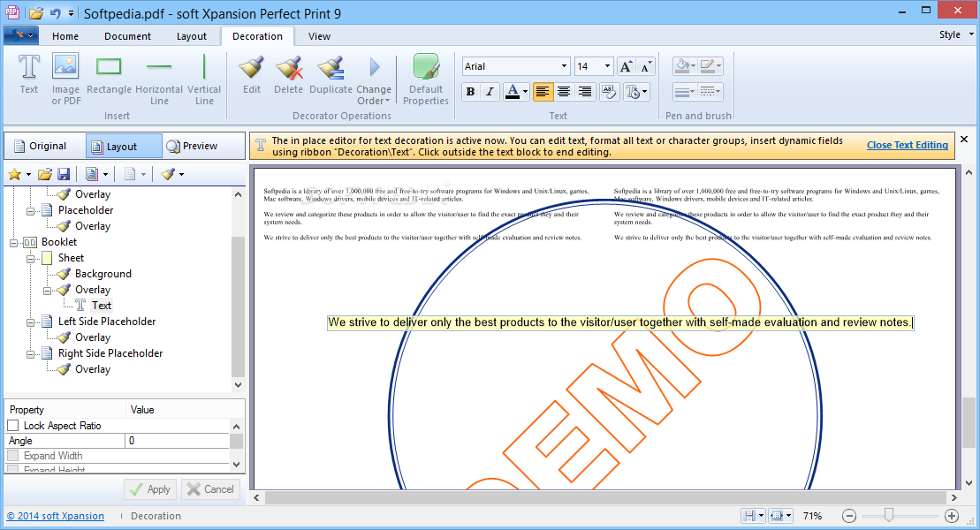Open the pen color dropdown
This screenshot has width=980, height=530.
tap(710, 65)
